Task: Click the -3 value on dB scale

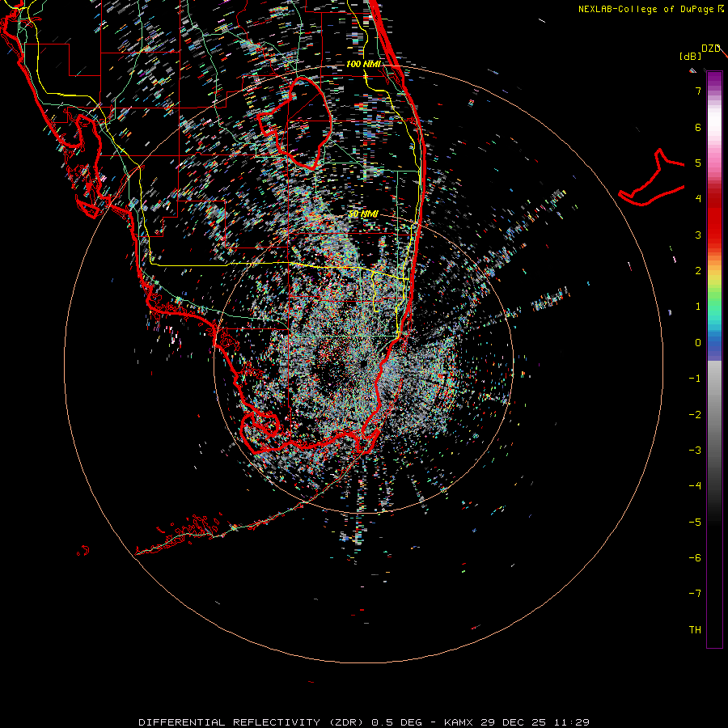Action: point(695,451)
